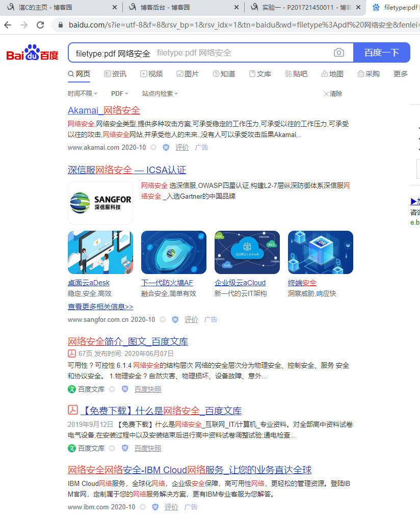Open 【免费下载】什么是网络安全_百度文库 result
Screen dimensions: 420x517
(162, 411)
